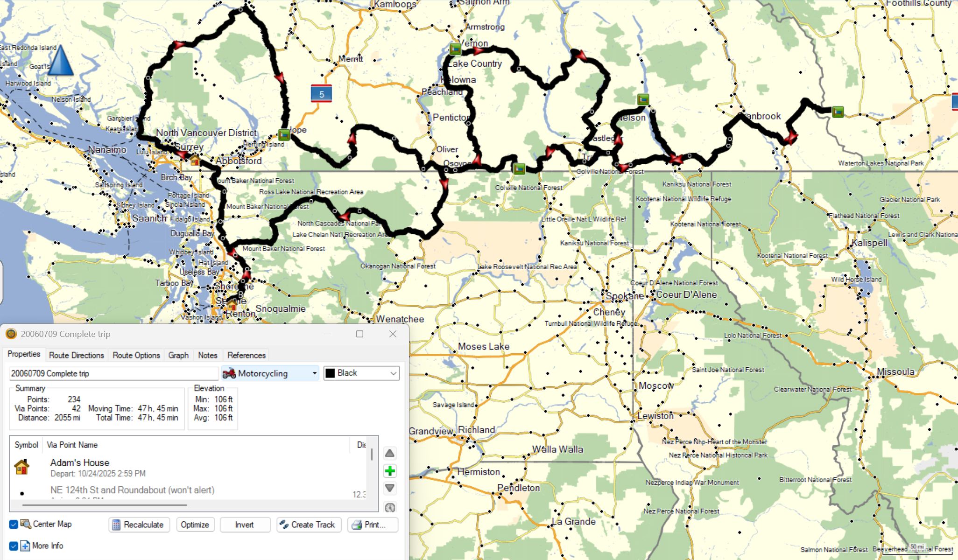The height and width of the screenshot is (560, 958).
Task: Click the black color swatch square
Action: [330, 373]
